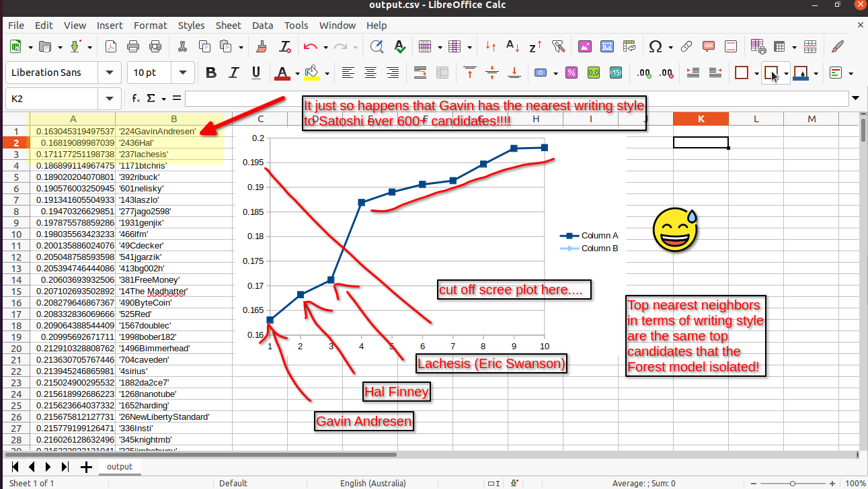This screenshot has width=868, height=489.
Task: Click the AutoFilter icon
Action: point(557,46)
